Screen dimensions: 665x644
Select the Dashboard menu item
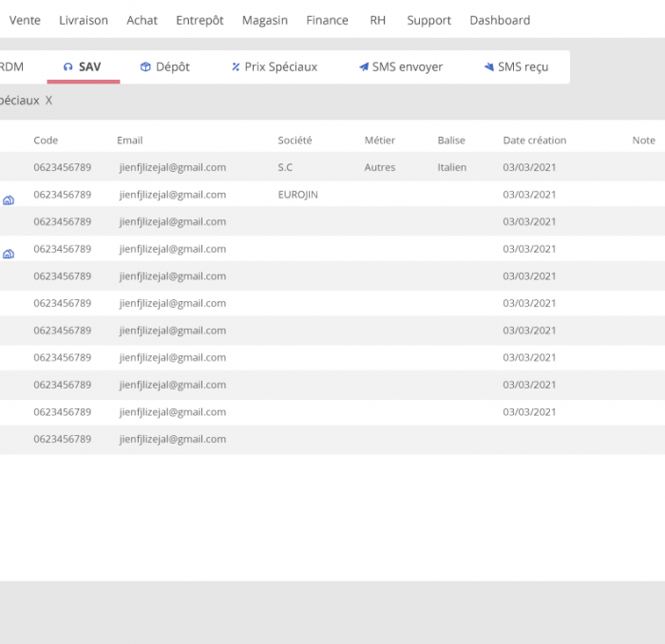[500, 20]
